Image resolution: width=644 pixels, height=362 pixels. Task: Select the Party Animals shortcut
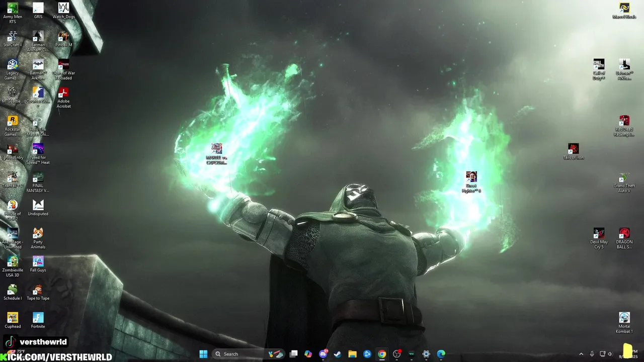click(38, 238)
